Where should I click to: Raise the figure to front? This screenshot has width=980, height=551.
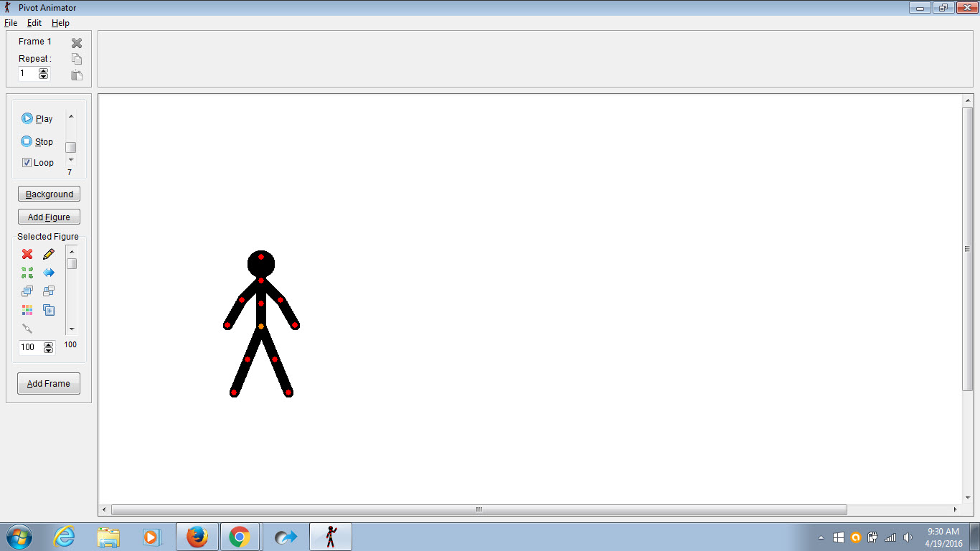[27, 291]
